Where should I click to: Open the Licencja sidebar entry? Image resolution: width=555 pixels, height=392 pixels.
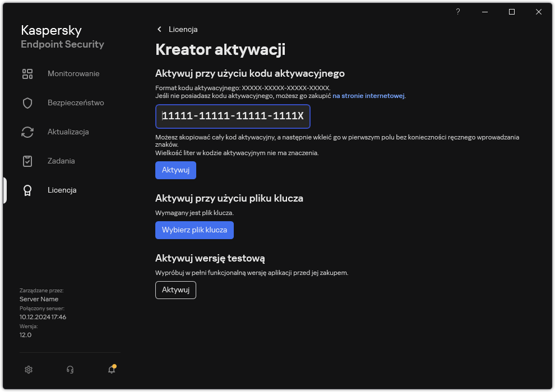[62, 190]
